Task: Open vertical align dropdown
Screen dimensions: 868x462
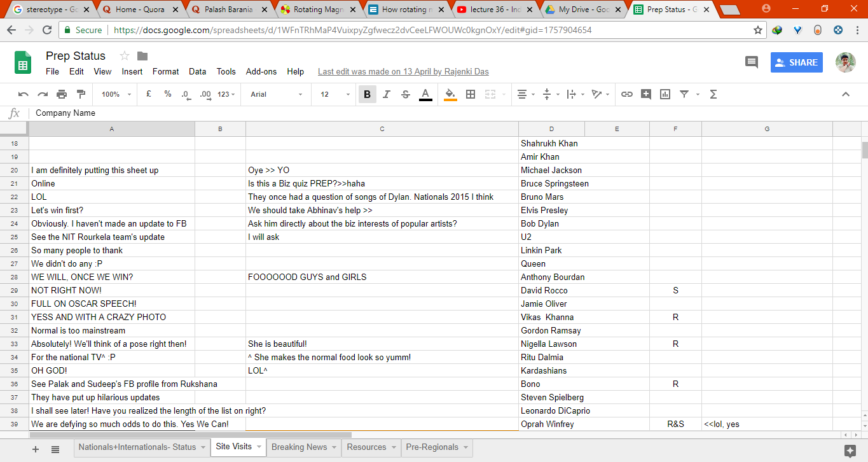Action: [x=550, y=94]
